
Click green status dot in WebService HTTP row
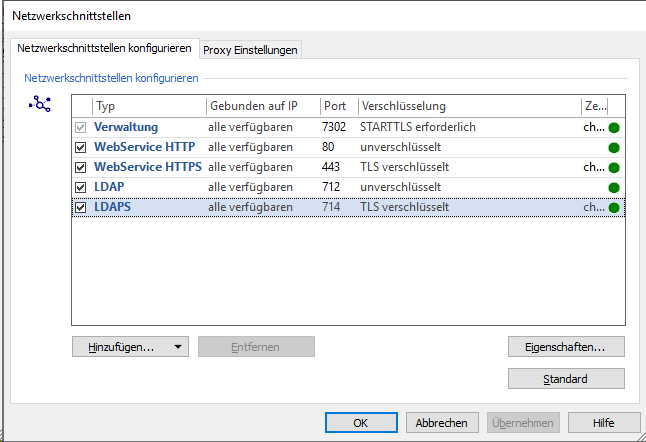click(615, 148)
